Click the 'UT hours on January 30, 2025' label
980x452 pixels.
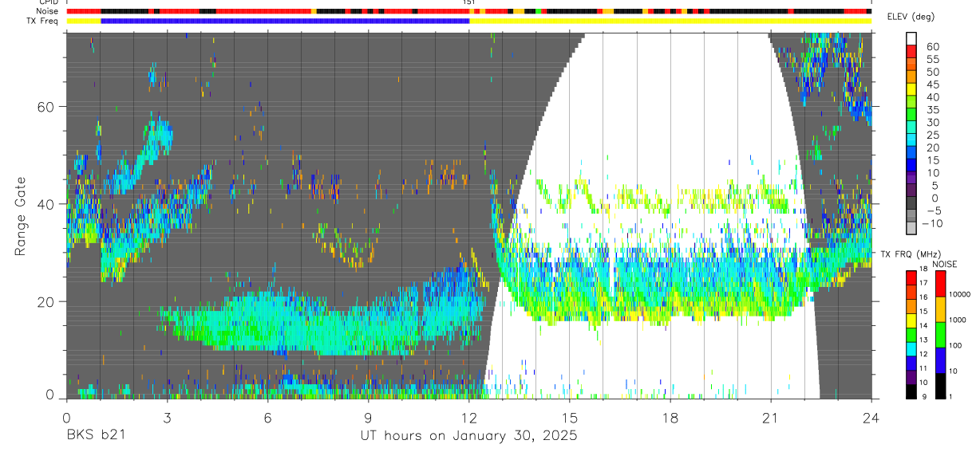(x=468, y=436)
